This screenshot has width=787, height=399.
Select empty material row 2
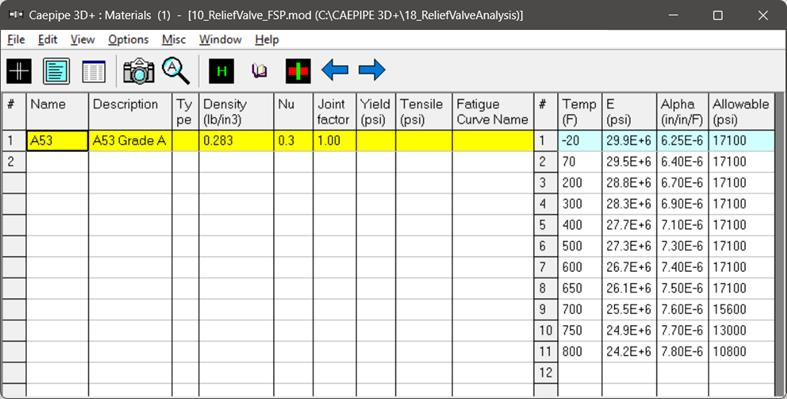pos(267,162)
